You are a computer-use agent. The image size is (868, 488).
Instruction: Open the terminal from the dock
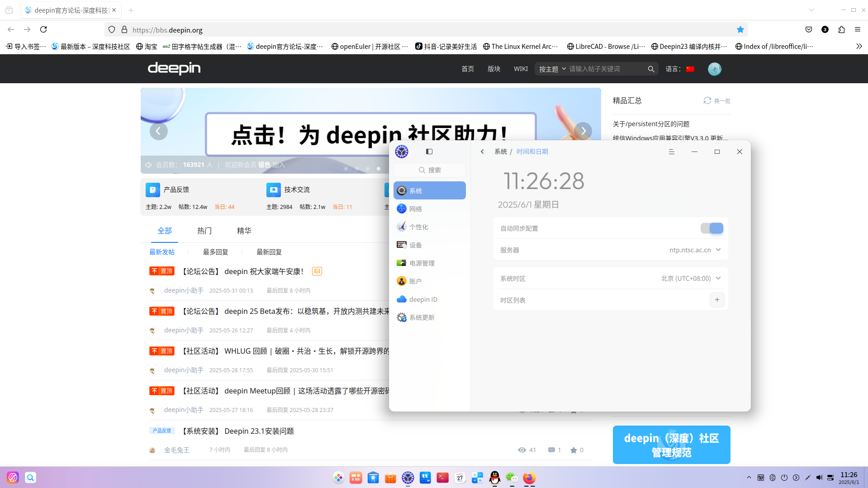pos(442,478)
